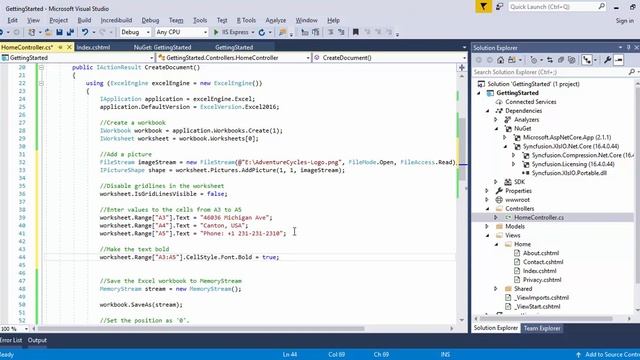The height and width of the screenshot is (360, 640).
Task: Open the Analyze menu
Action: 276,20
